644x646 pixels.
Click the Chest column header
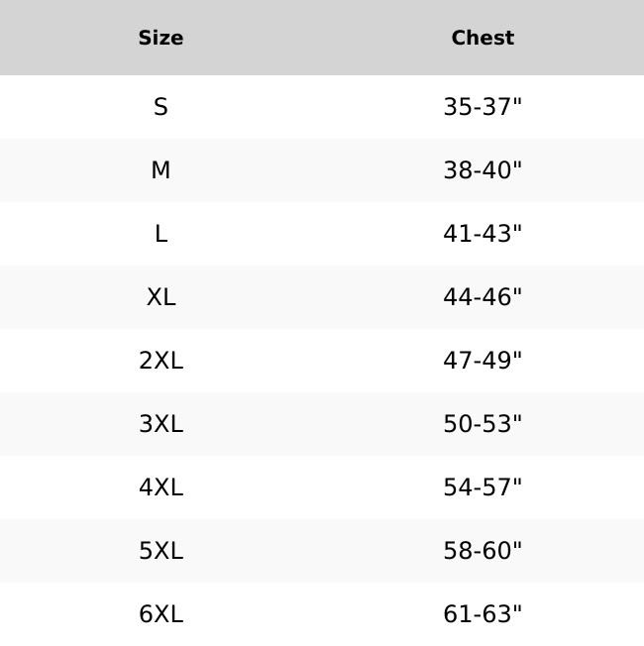tap(483, 38)
